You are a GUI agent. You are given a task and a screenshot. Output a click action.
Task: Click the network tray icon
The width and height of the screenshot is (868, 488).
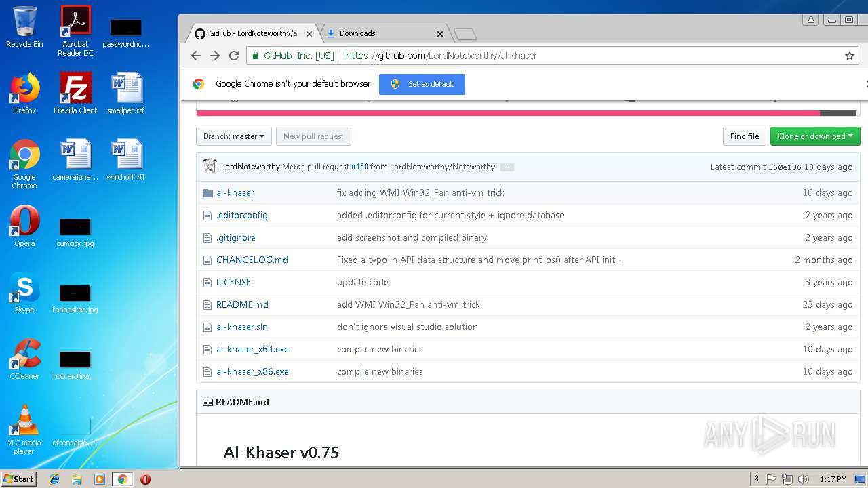coord(787,479)
